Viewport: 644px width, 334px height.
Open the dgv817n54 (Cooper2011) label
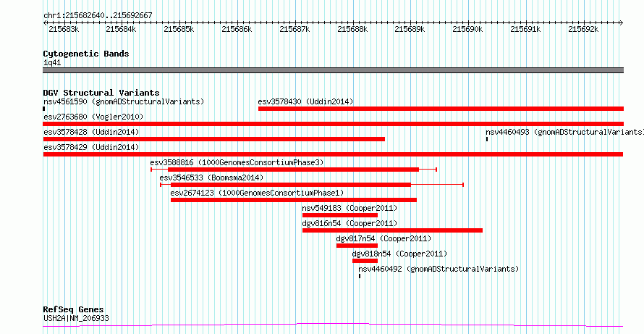pos(384,238)
